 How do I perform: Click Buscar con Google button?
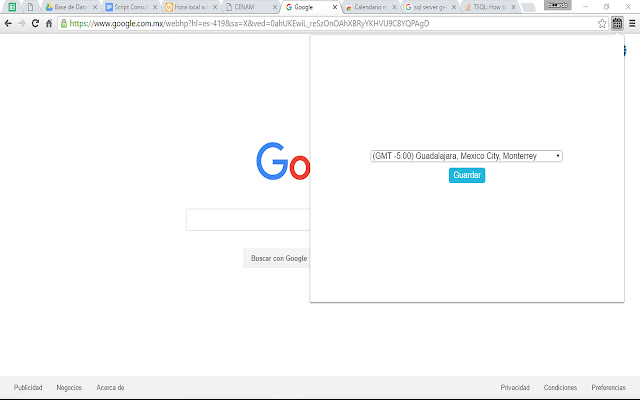277,258
